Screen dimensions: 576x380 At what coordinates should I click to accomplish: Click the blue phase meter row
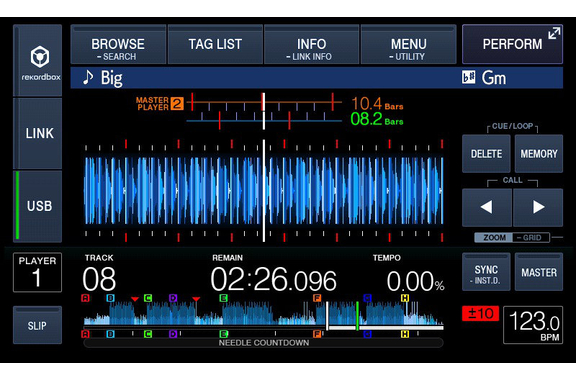[x=264, y=120]
